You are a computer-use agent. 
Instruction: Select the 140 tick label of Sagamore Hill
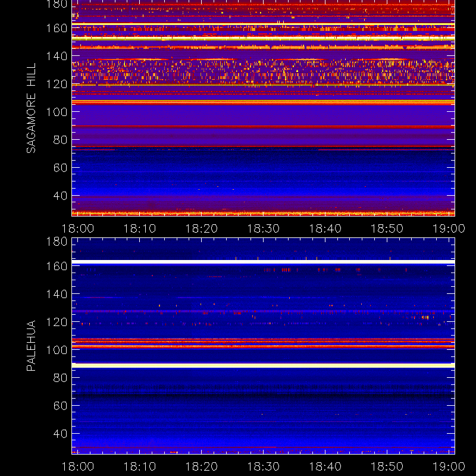pos(57,56)
